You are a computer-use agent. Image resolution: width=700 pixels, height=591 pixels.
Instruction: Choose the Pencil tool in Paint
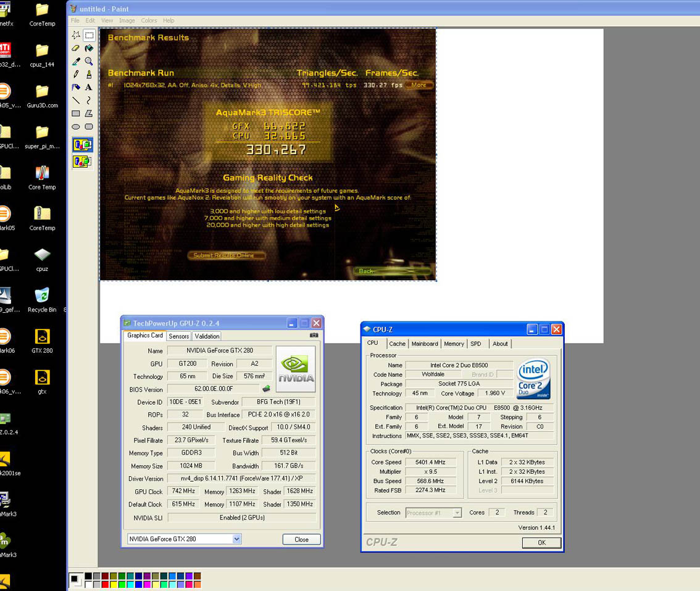76,74
